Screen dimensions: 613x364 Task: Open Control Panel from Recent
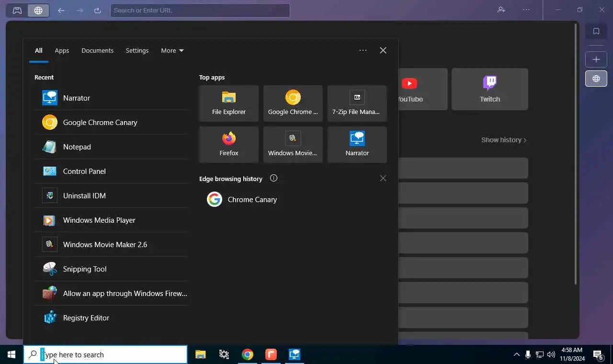111,171
